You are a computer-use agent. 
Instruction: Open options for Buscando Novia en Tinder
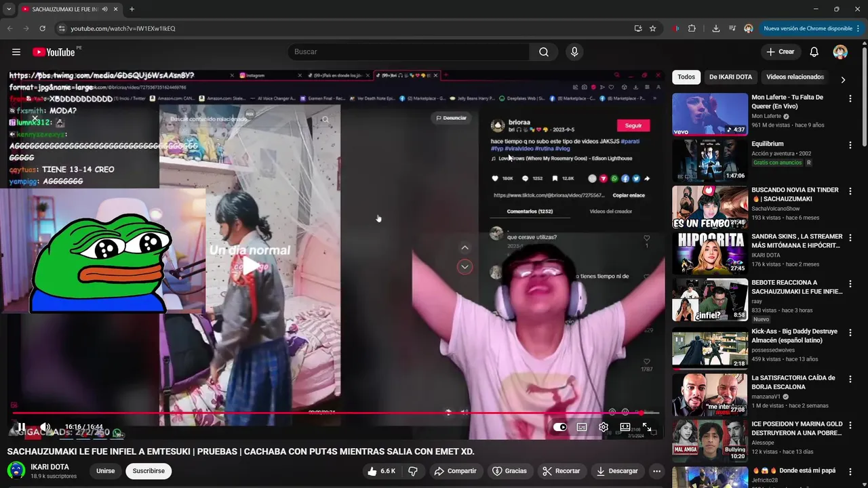[x=850, y=191]
